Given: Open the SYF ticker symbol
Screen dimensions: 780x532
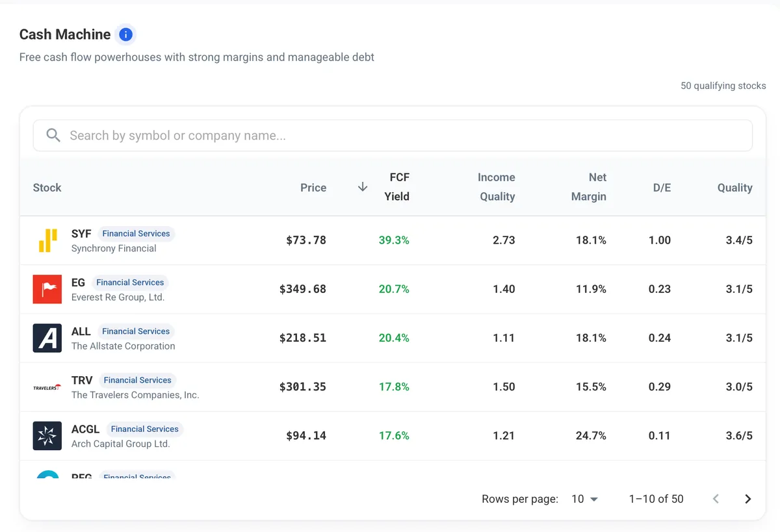Looking at the screenshot, I should tap(81, 234).
